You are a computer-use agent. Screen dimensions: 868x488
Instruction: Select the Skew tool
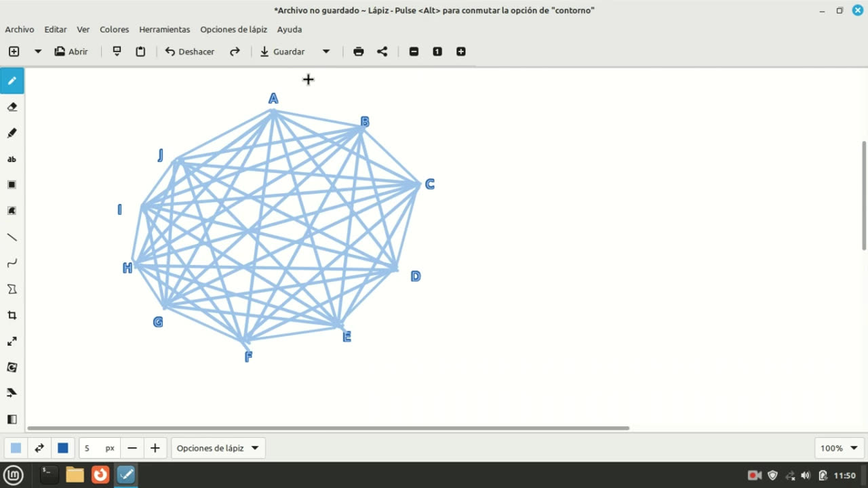(12, 393)
